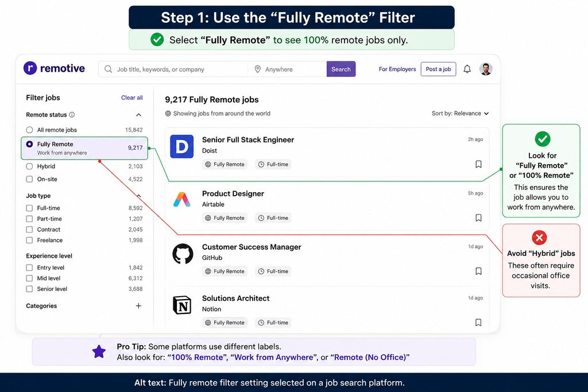Viewport: 588px width, 392px height.
Task: Open the Sort by Relevance dropdown
Action: (460, 114)
